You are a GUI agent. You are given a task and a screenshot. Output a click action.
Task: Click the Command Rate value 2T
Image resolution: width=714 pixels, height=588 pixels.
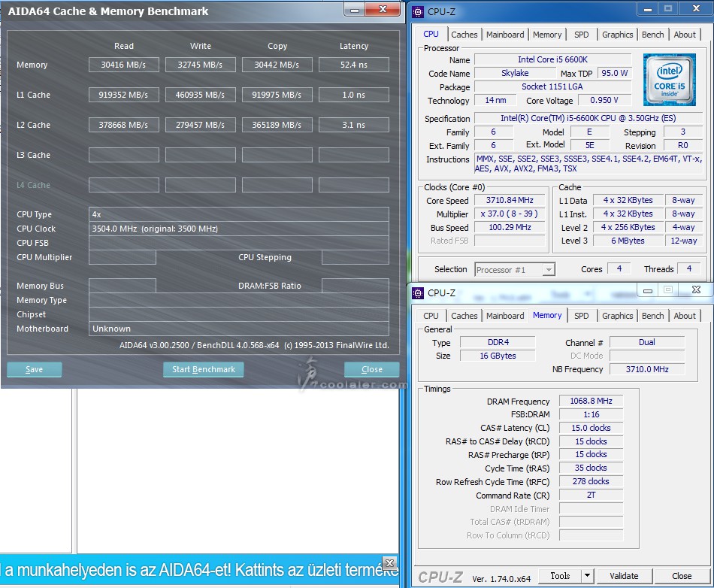click(591, 495)
